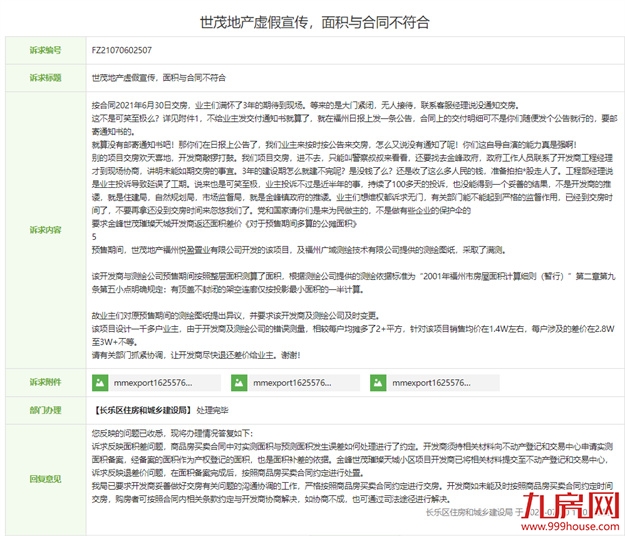Click first attachment filename mmexport1625576...
This screenshot has height=536, width=625.
[x=153, y=383]
